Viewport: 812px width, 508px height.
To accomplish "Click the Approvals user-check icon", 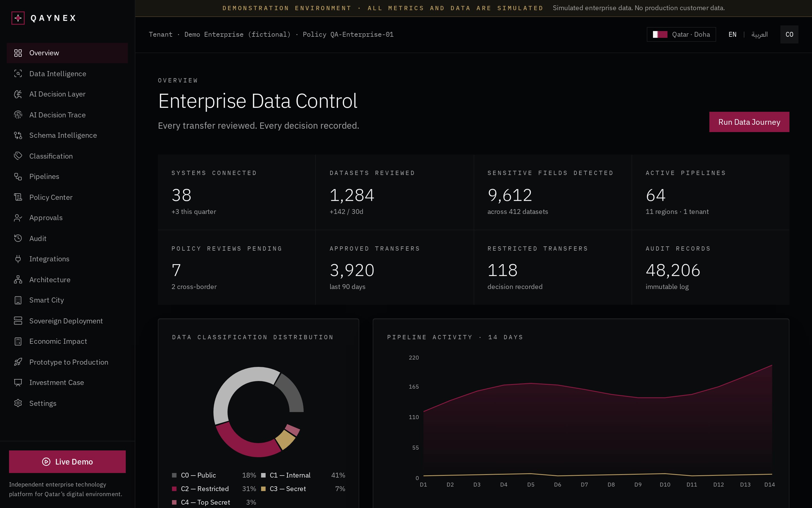I will (x=18, y=218).
